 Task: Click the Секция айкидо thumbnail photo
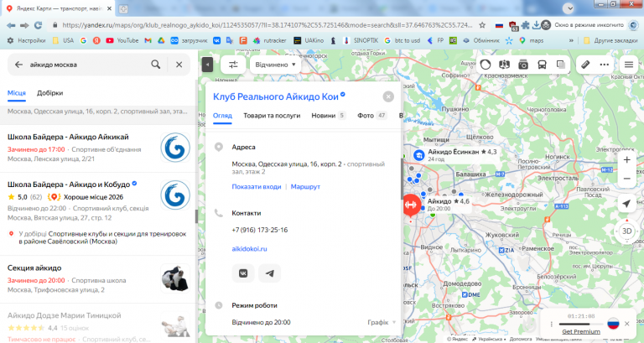(x=175, y=278)
